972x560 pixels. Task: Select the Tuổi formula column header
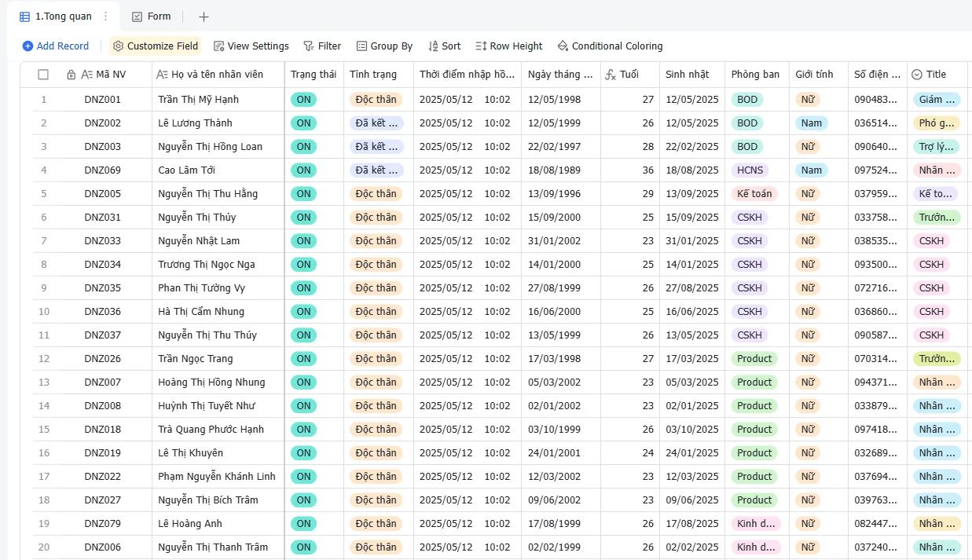tap(630, 75)
